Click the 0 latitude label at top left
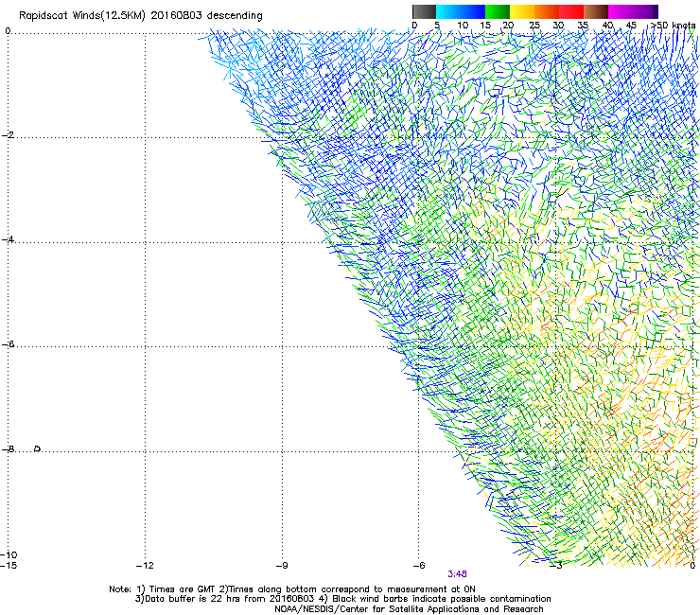The width and height of the screenshot is (700, 615). [x=8, y=31]
